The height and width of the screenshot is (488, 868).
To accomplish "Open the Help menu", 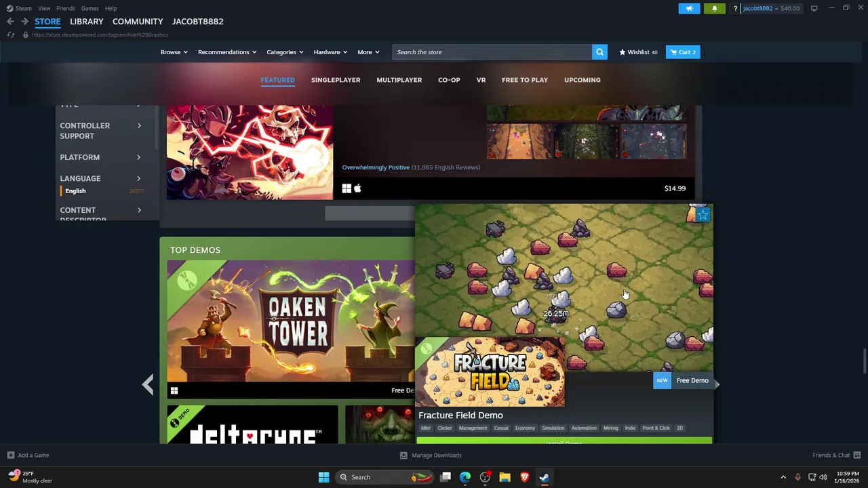I will click(x=111, y=8).
